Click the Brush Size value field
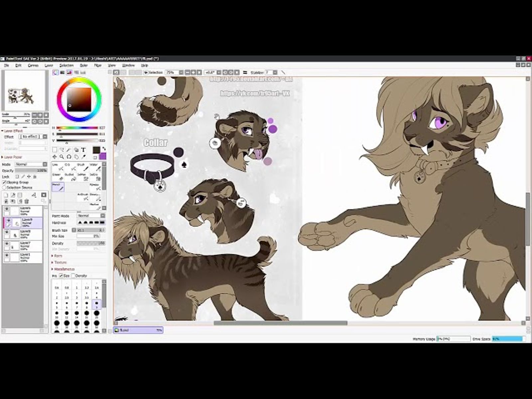The image size is (532, 399). coord(90,230)
